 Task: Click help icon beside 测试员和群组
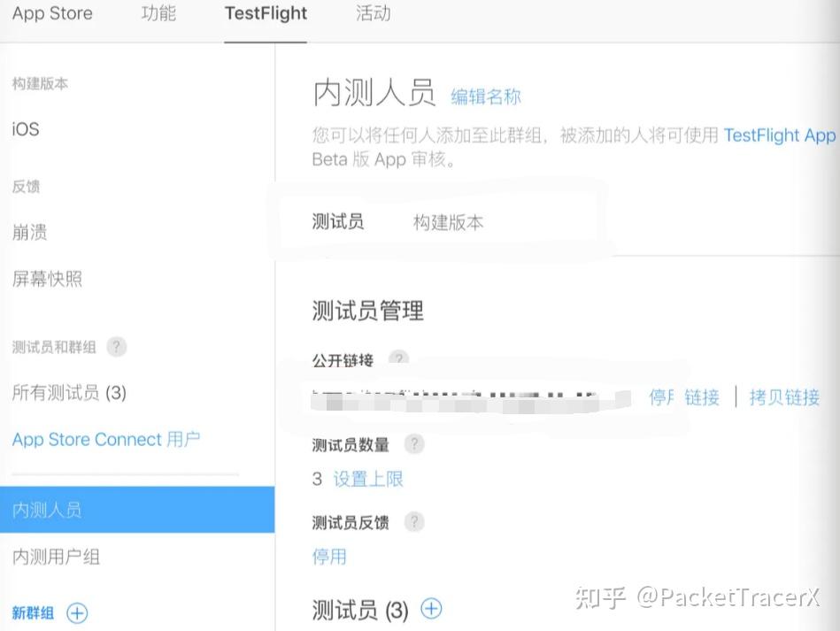click(116, 347)
